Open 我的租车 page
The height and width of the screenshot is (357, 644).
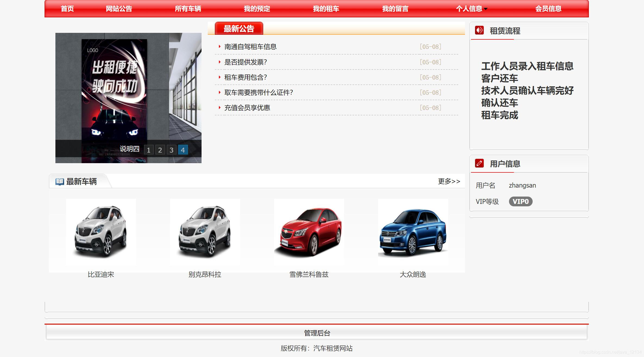[326, 9]
